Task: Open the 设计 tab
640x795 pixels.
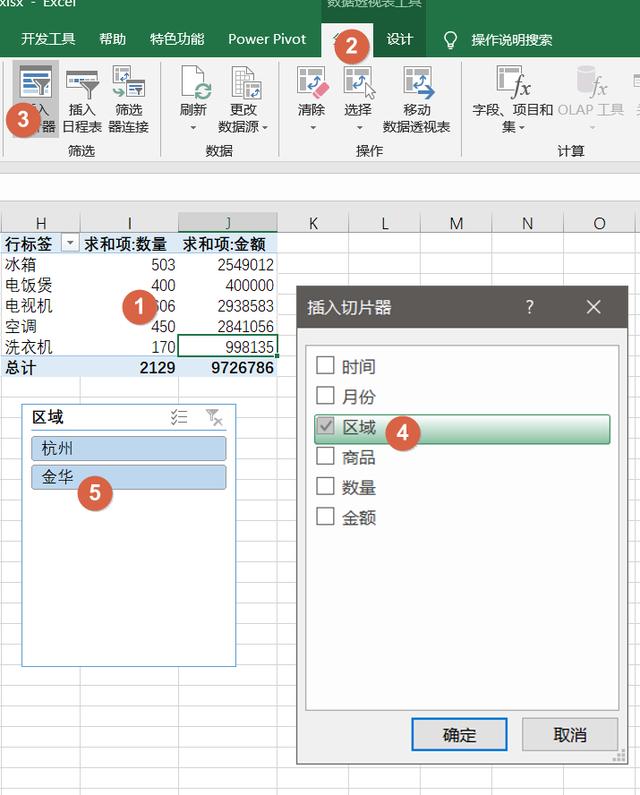Action: (x=400, y=39)
